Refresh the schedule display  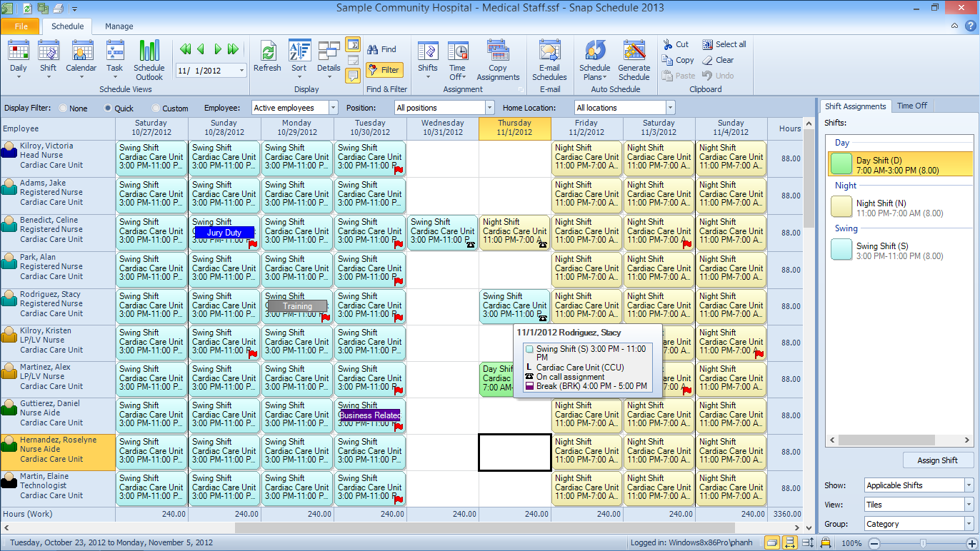tap(267, 56)
